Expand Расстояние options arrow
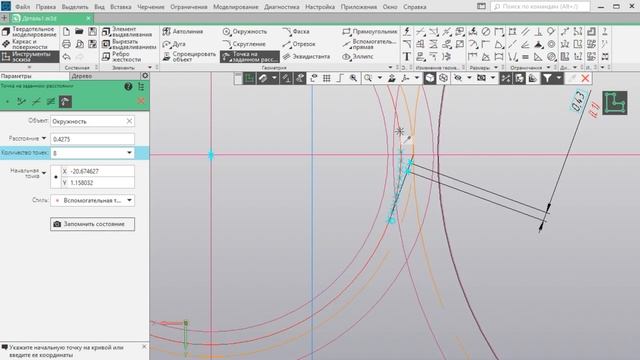Screen dimensions: 640x360 coord(44,138)
